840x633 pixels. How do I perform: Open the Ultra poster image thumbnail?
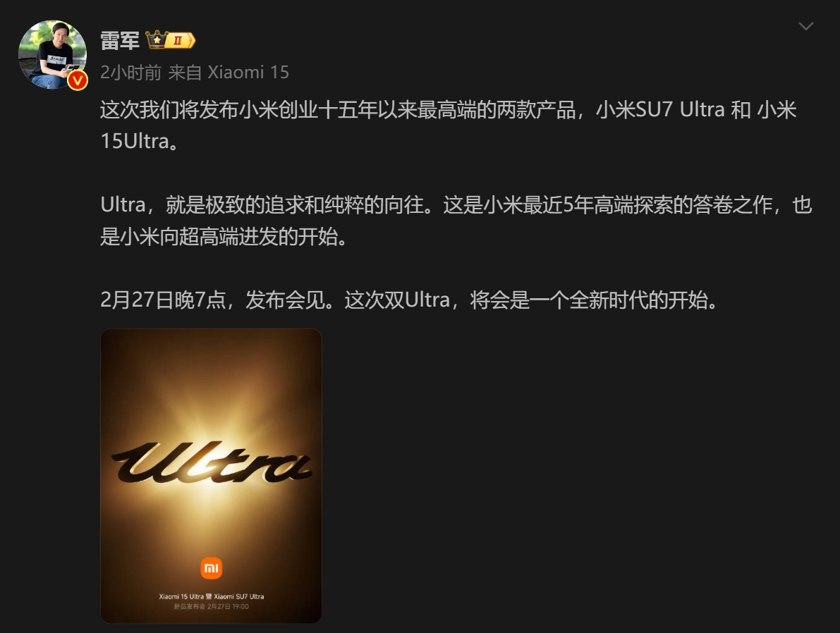(x=211, y=476)
